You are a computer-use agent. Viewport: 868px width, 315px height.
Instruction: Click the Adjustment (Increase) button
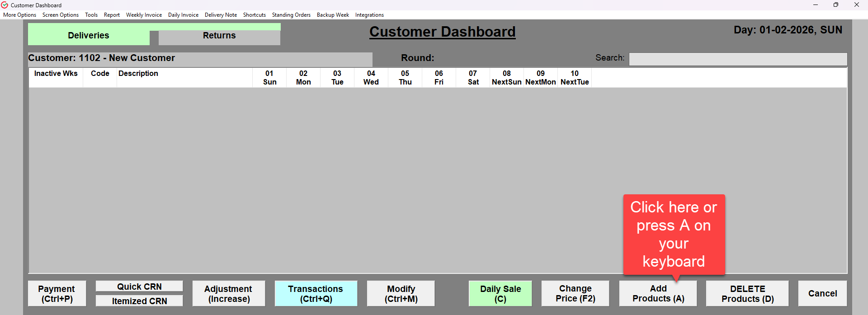229,294
